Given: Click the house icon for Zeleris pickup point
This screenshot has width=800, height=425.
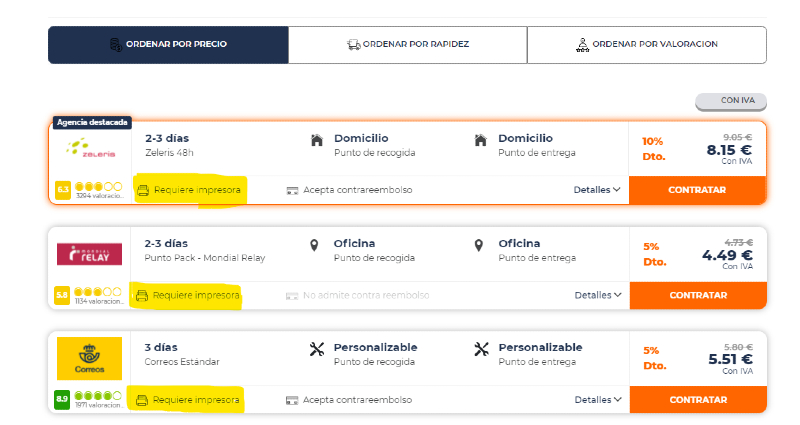Looking at the screenshot, I should point(317,140).
